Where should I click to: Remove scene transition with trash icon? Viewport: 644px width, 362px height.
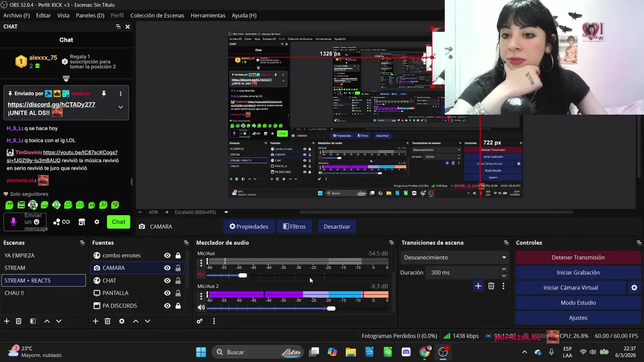pos(491,286)
